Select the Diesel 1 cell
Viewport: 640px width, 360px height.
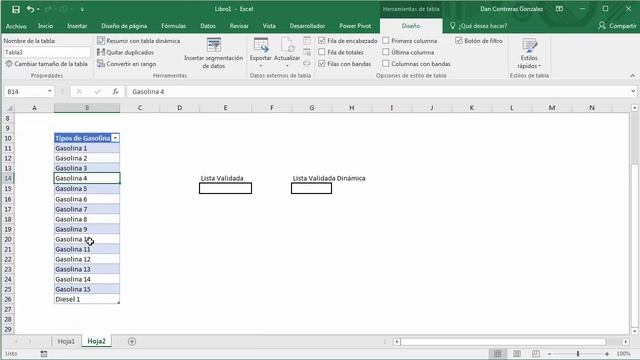(87, 299)
